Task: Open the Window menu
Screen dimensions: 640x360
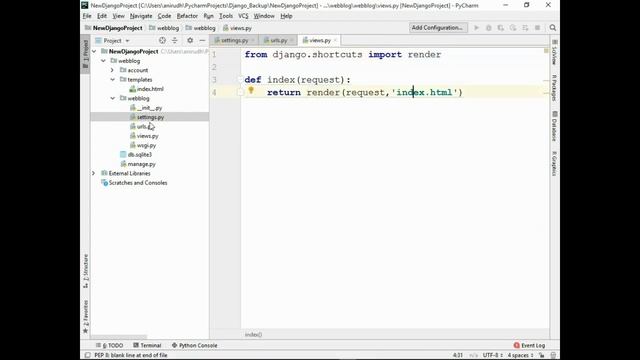Action: point(264,16)
